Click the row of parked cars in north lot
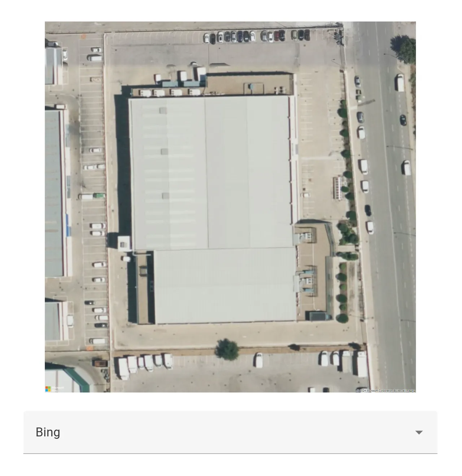The image size is (462, 476). [x=256, y=36]
